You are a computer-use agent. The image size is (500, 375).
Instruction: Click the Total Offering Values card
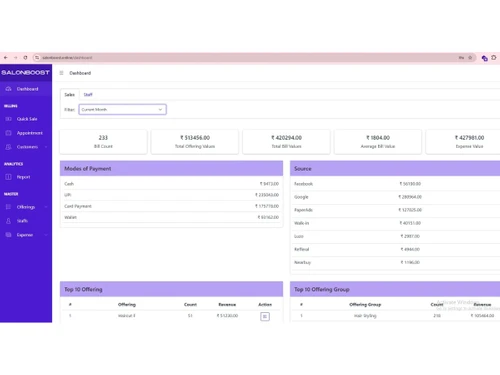(195, 142)
